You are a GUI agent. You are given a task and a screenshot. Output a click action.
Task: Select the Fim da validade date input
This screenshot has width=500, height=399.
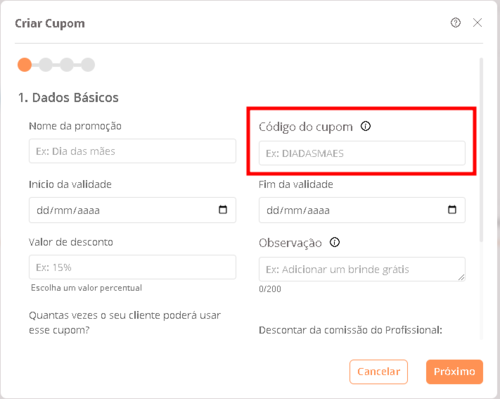tap(362, 210)
